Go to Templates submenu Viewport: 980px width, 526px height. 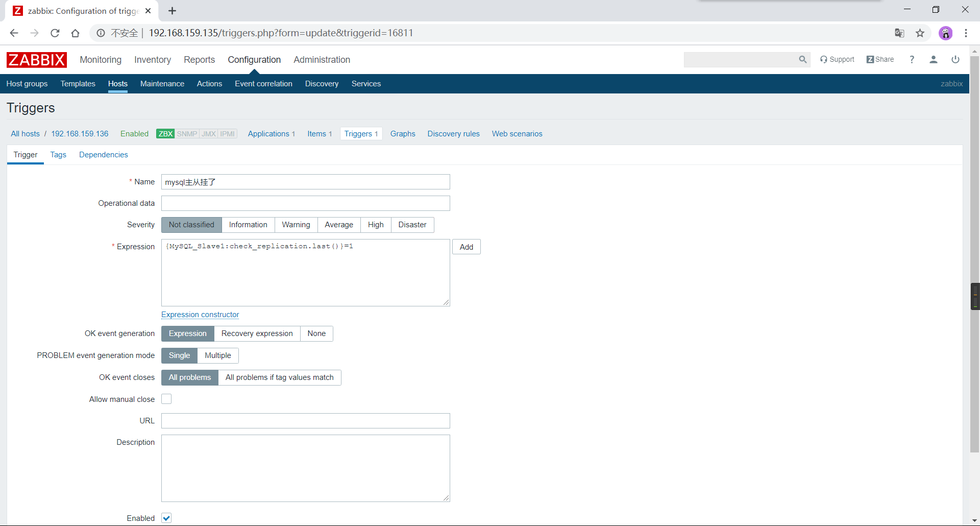78,84
